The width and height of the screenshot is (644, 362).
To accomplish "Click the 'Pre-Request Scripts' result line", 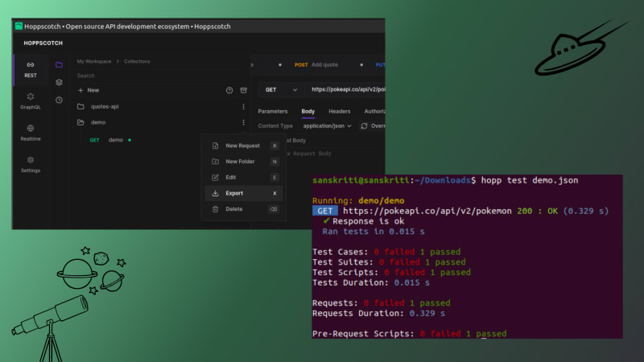I will (409, 334).
